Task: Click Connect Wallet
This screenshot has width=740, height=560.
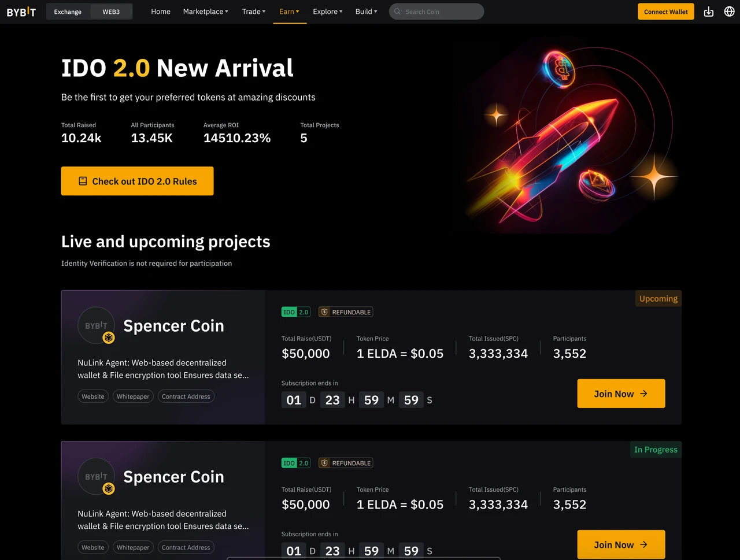Action: point(665,11)
